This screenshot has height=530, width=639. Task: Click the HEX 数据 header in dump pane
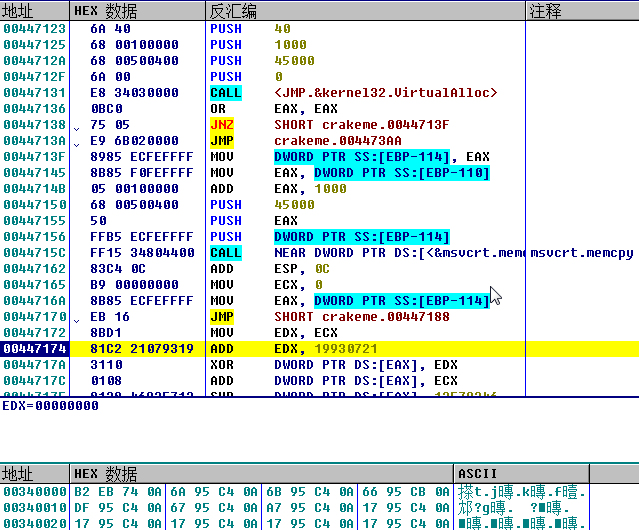click(261, 474)
